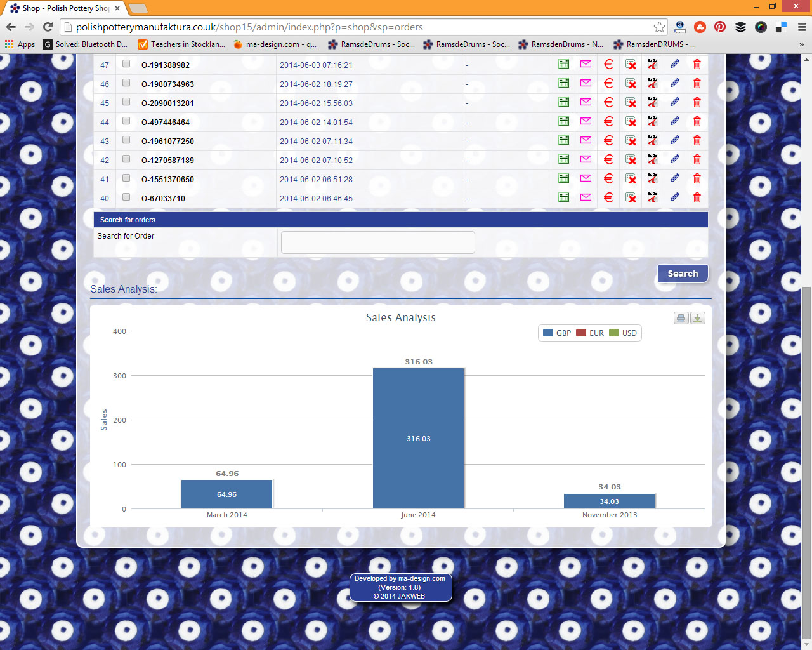The height and width of the screenshot is (650, 812).
Task: Tick checkbox for order O-191388982
Action: 126,63
